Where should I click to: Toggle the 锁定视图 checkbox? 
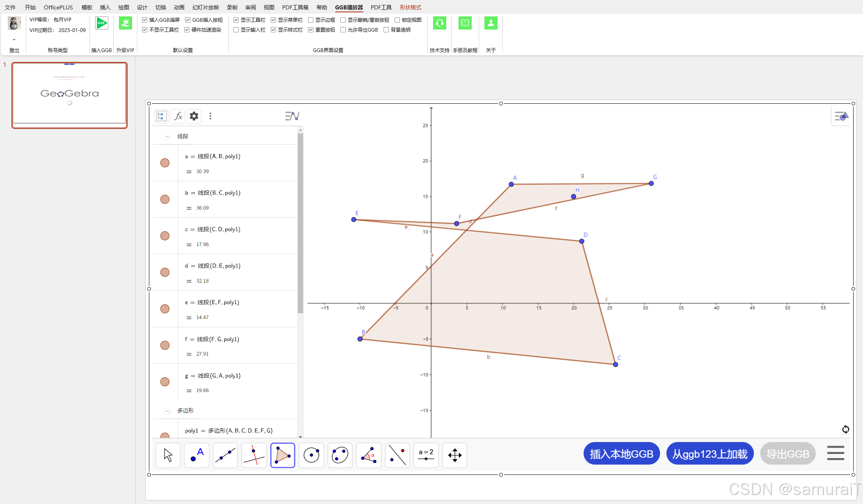397,20
